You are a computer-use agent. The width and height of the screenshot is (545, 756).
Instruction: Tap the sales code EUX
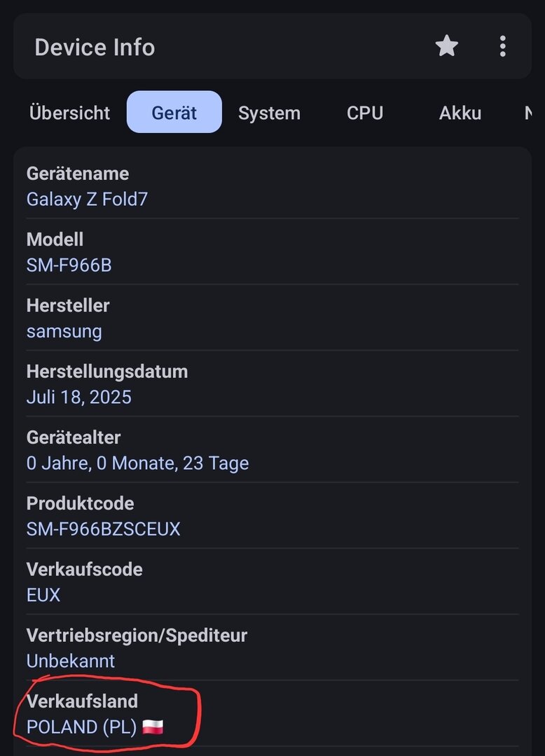tap(43, 595)
